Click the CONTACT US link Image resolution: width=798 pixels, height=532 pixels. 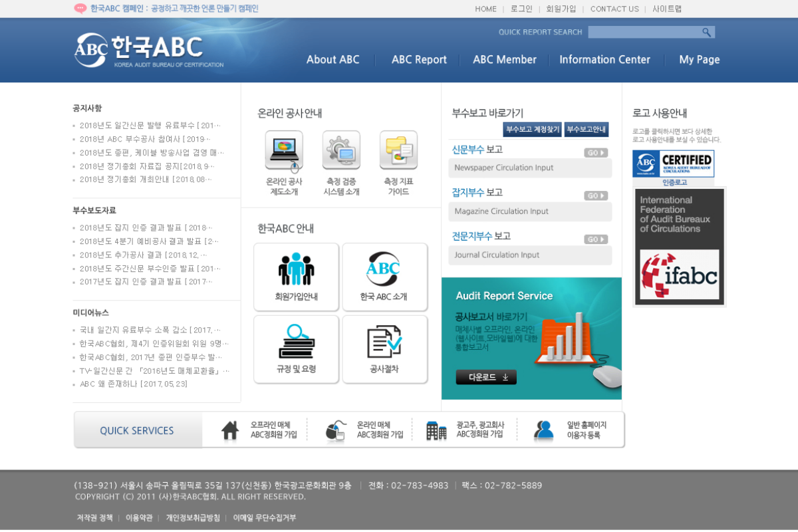click(x=614, y=9)
